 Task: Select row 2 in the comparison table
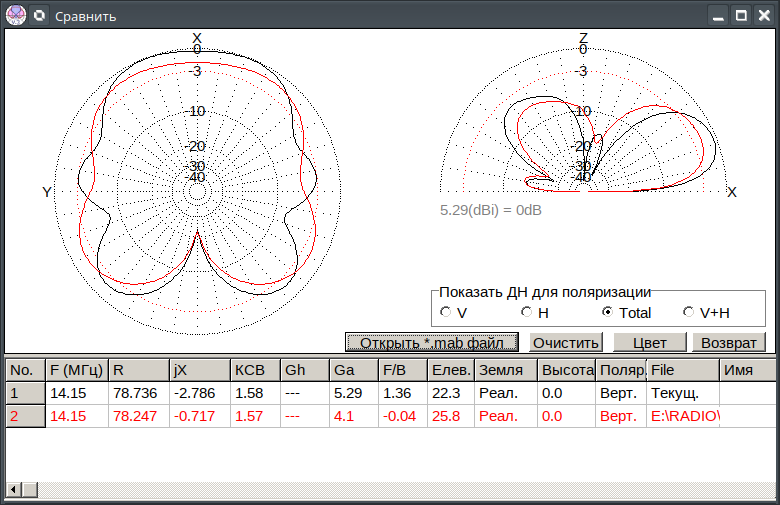click(25, 416)
